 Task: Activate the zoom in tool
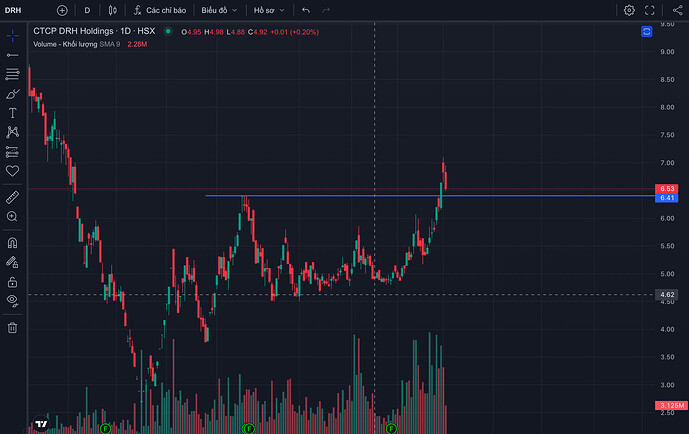tap(12, 217)
